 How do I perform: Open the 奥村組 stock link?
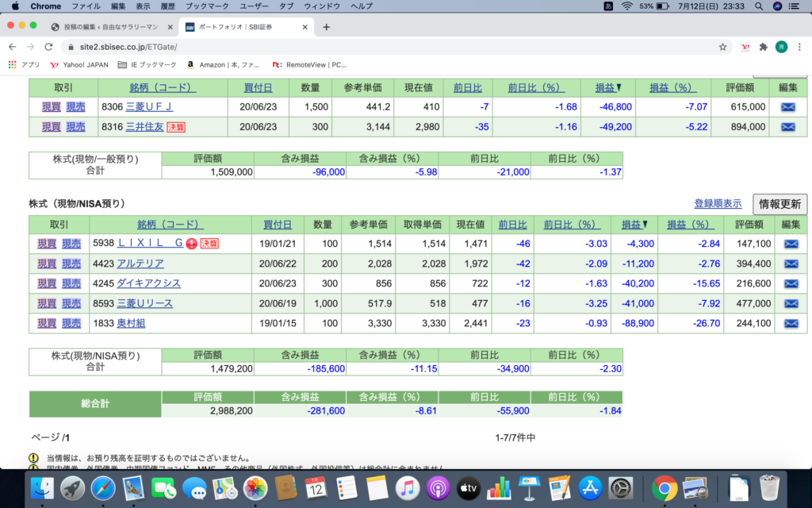point(131,324)
